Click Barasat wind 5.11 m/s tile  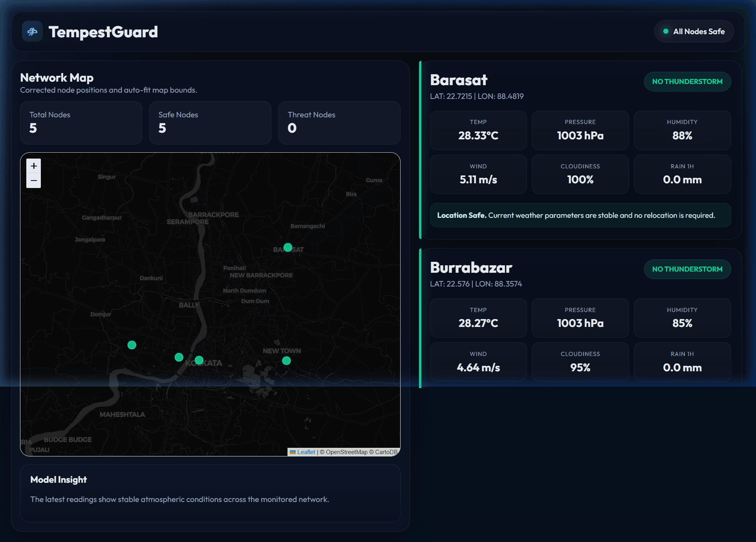[x=478, y=174]
